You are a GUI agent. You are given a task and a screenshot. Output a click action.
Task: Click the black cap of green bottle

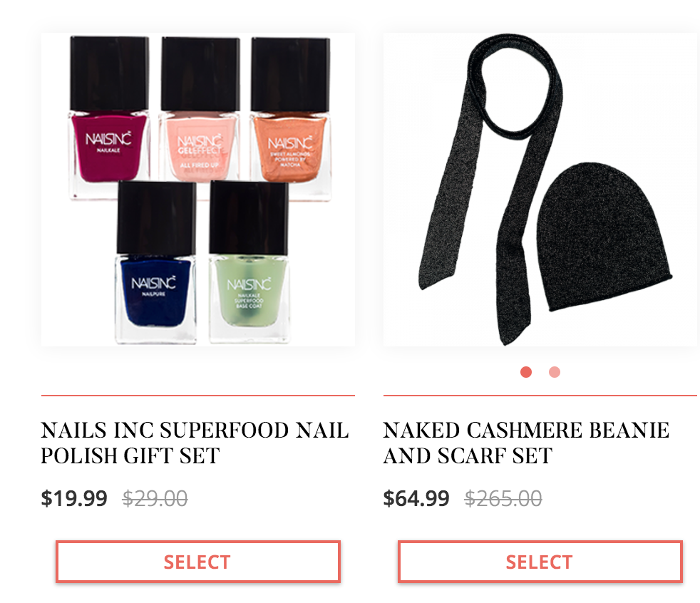pos(249,217)
